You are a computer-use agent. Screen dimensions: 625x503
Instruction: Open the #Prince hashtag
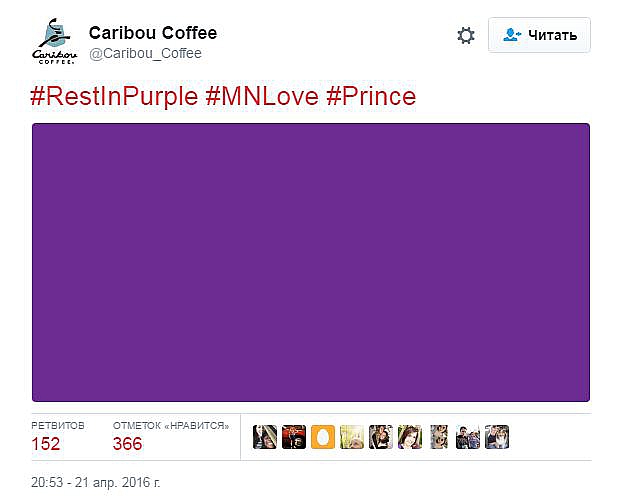pos(370,96)
